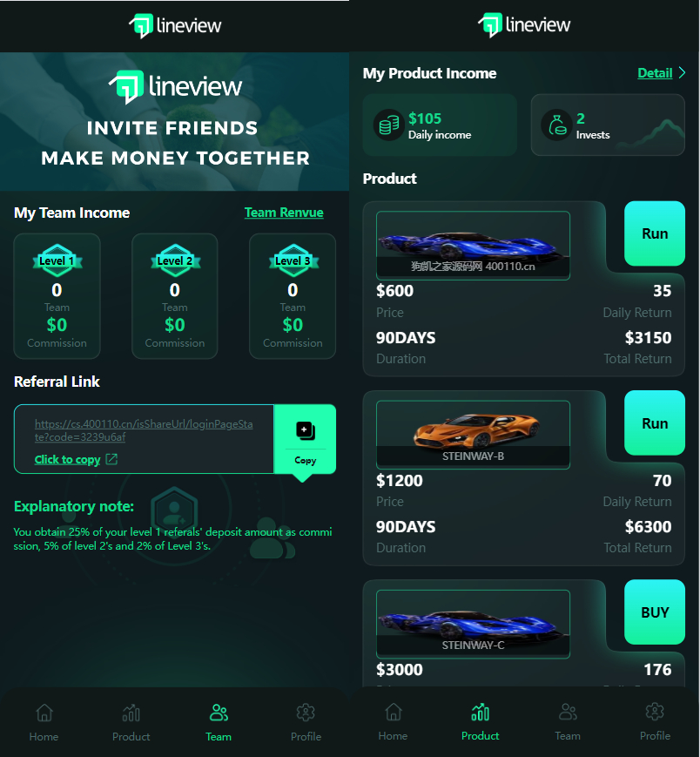
Task: Tap the Home icon in left screen navigation
Action: [44, 713]
